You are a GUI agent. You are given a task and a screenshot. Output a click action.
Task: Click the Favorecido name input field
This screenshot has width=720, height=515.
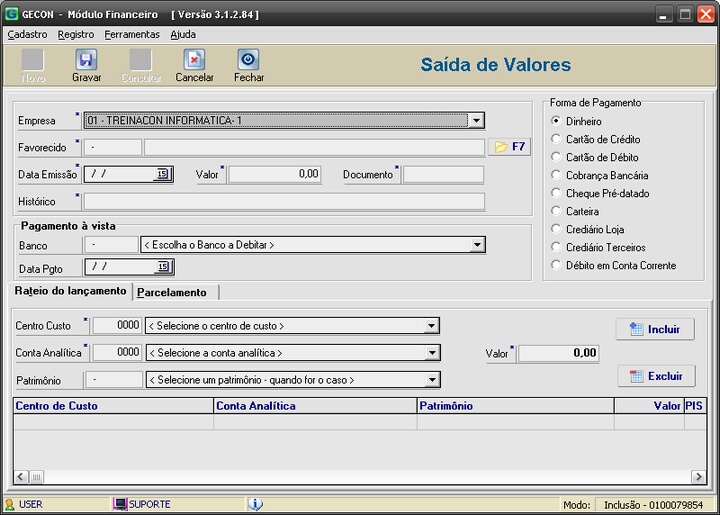click(315, 148)
